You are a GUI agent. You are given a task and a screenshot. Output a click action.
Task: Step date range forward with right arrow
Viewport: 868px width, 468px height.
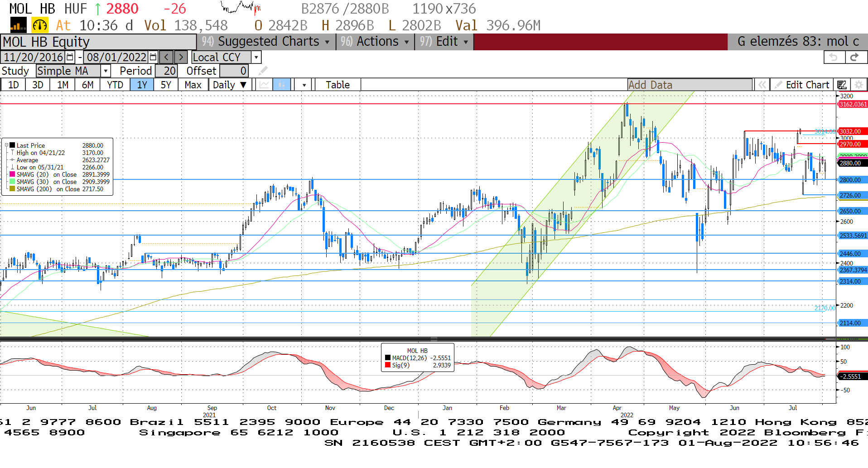pos(181,57)
